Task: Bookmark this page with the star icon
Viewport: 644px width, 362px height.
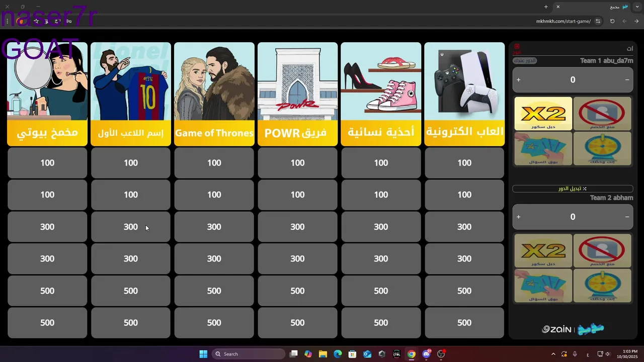Action: click(x=37, y=21)
